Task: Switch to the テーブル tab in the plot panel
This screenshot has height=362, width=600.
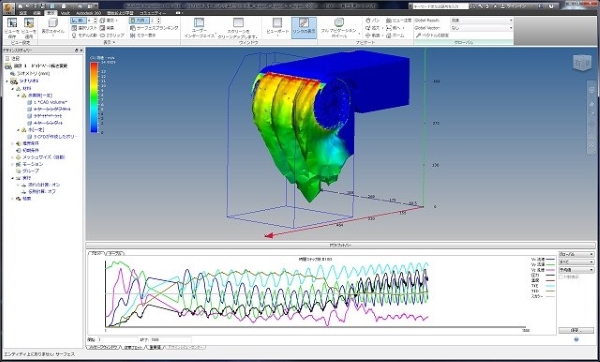Action: [115, 253]
